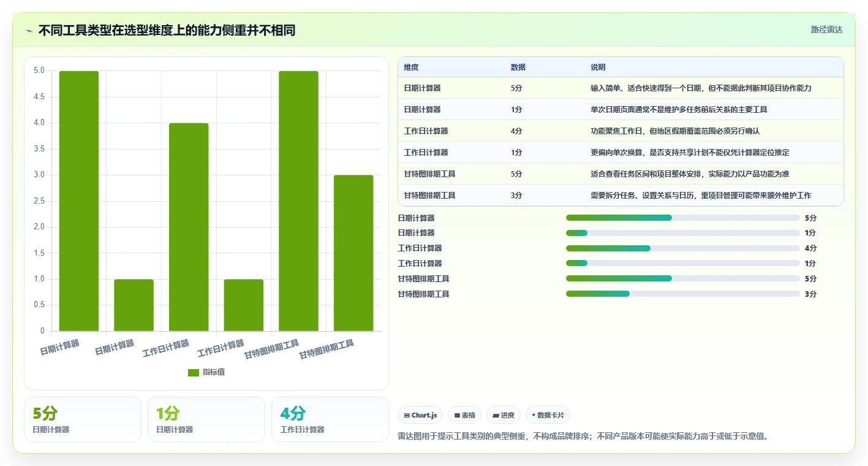868x466 pixels.
Task: Click the 3分 cell in the table
Action: (516, 196)
